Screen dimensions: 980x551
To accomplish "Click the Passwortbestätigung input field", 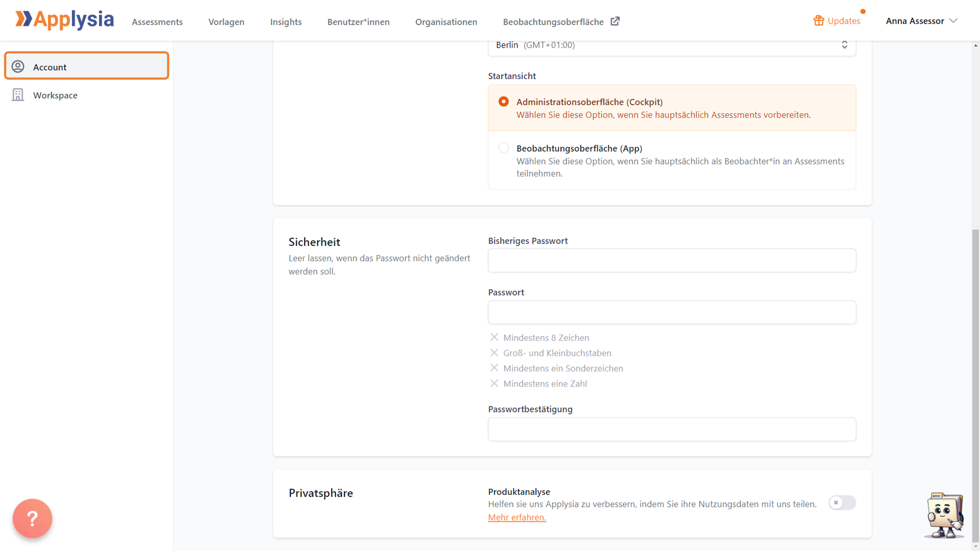I will 672,429.
